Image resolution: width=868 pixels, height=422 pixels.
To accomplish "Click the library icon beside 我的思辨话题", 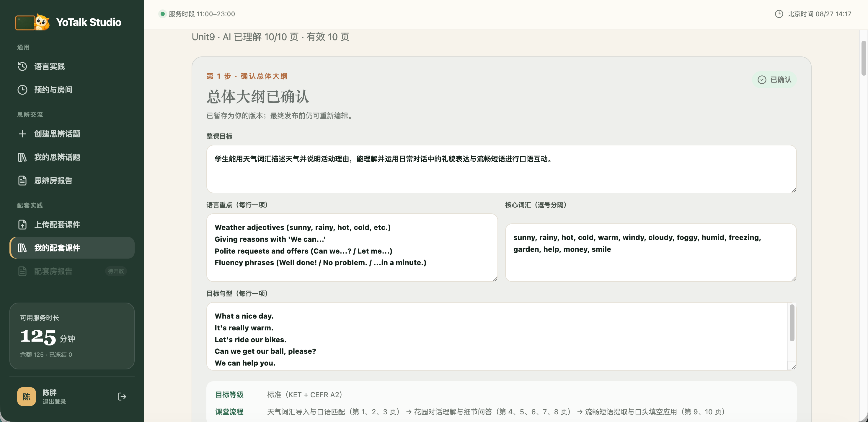I will tap(22, 157).
